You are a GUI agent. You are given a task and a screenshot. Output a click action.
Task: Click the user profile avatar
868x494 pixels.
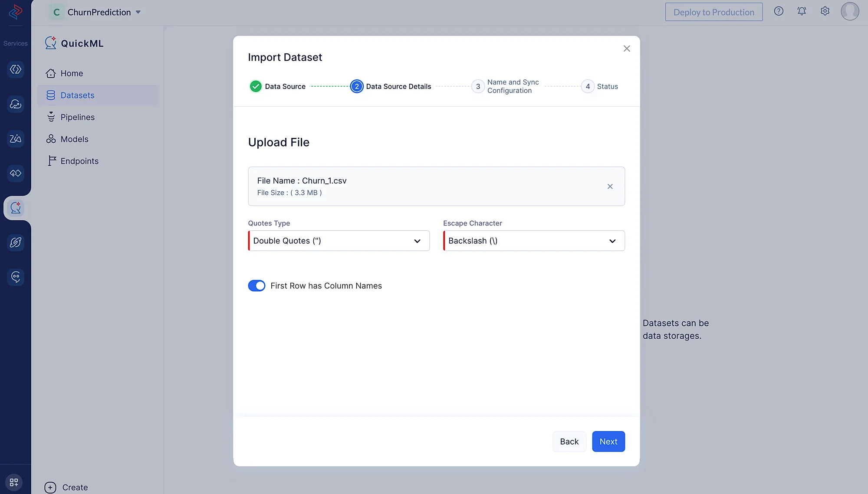849,11
